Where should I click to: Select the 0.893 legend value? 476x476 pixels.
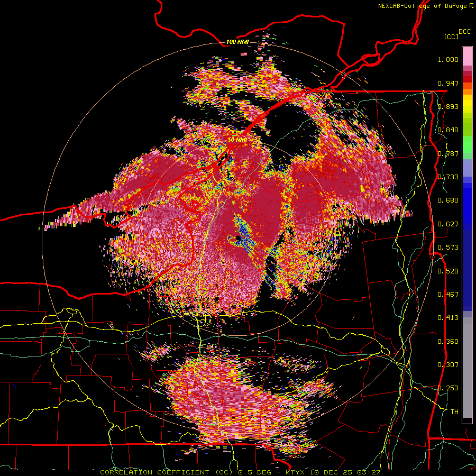448,106
